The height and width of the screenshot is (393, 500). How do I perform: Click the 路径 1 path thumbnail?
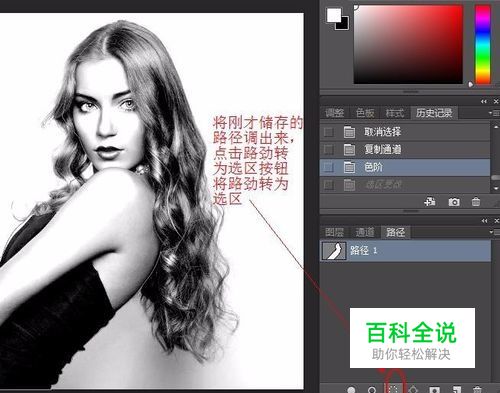click(334, 251)
